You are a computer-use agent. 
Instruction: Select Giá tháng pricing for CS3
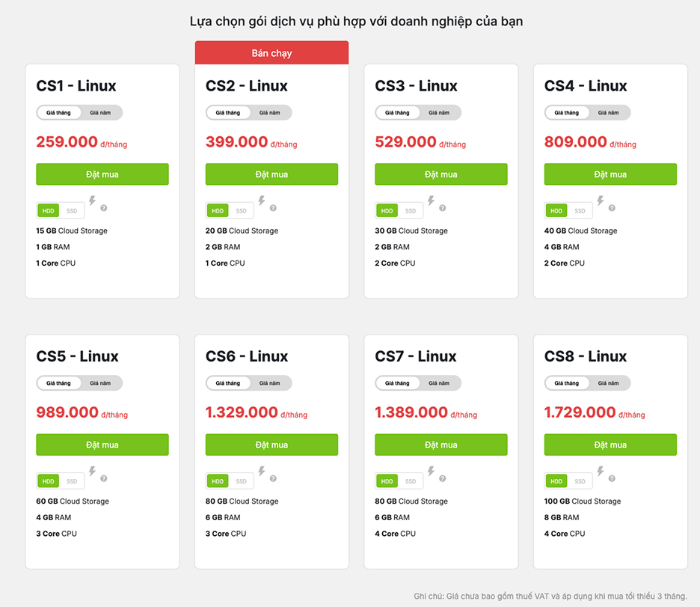[397, 113]
